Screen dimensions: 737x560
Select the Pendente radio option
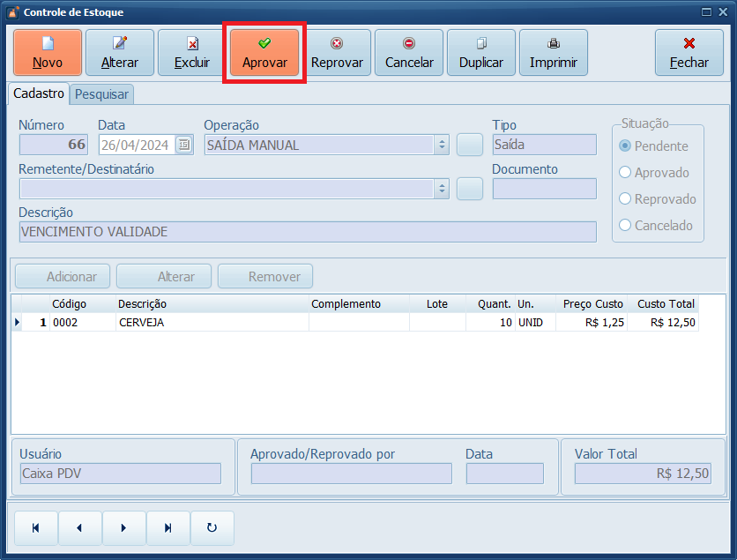pyautogui.click(x=626, y=146)
